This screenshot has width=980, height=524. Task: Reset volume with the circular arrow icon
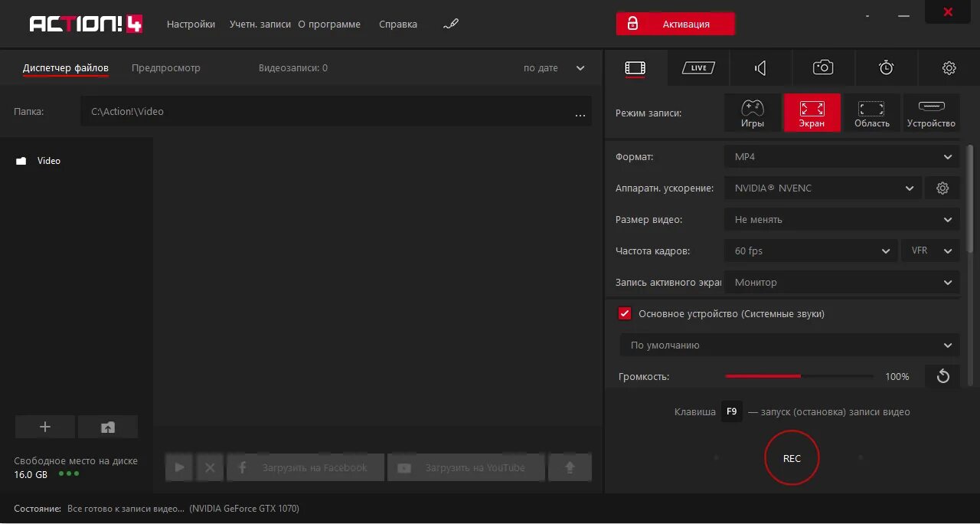[942, 376]
